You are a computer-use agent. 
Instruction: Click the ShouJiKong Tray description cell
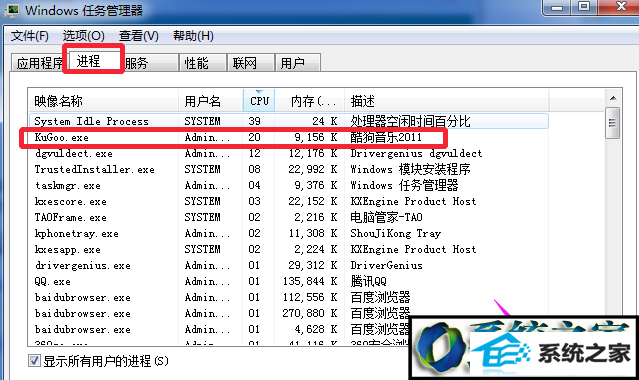coord(396,233)
